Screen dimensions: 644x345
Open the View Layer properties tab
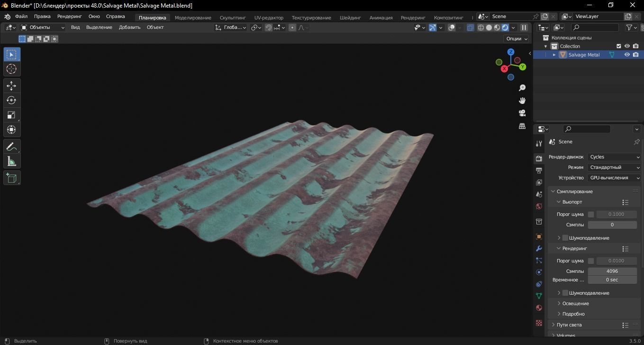tap(539, 182)
